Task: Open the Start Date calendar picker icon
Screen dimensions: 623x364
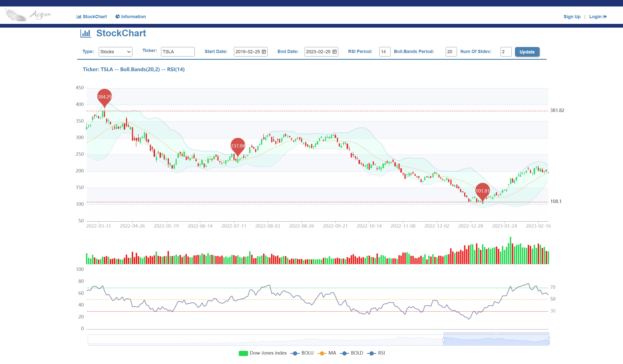Action: point(263,52)
